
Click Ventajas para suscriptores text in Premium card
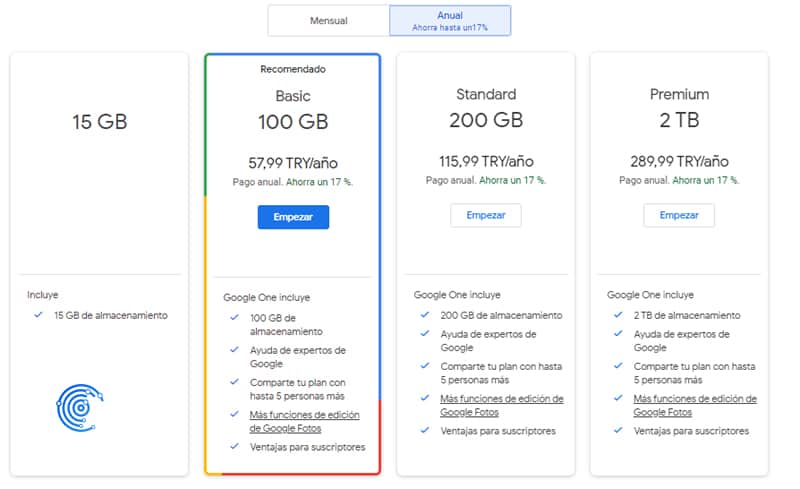691,431
